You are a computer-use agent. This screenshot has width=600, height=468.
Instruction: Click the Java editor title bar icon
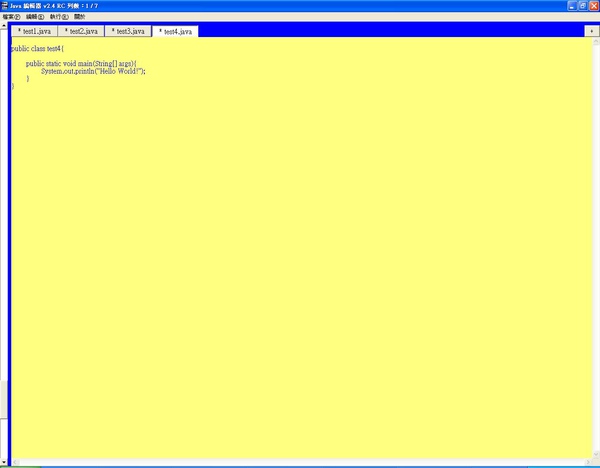[x=5, y=6]
